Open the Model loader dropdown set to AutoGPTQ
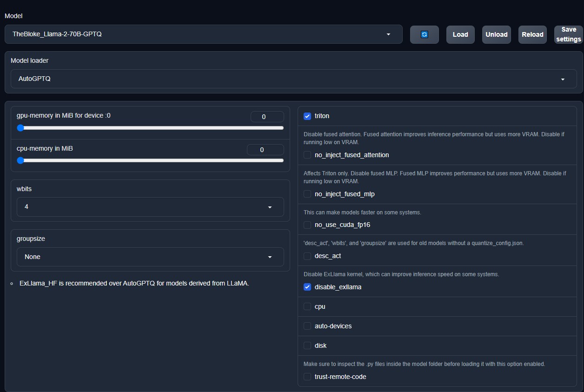The height and width of the screenshot is (392, 584). [x=294, y=79]
